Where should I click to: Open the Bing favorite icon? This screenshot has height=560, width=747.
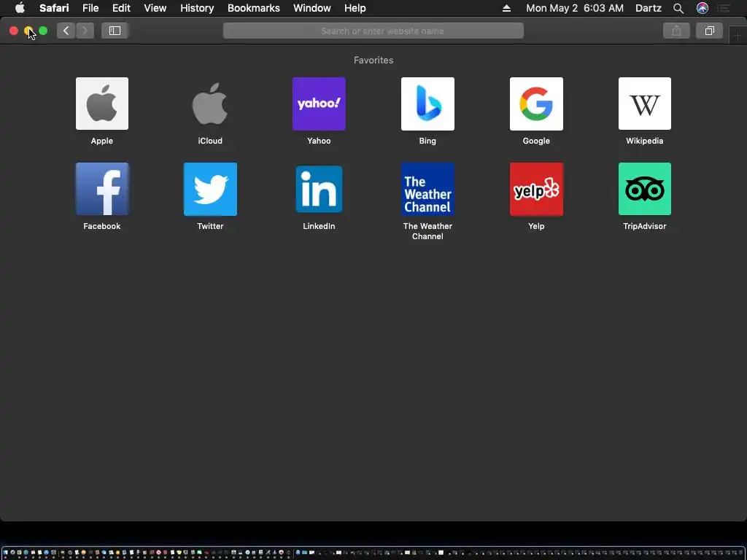click(x=427, y=104)
